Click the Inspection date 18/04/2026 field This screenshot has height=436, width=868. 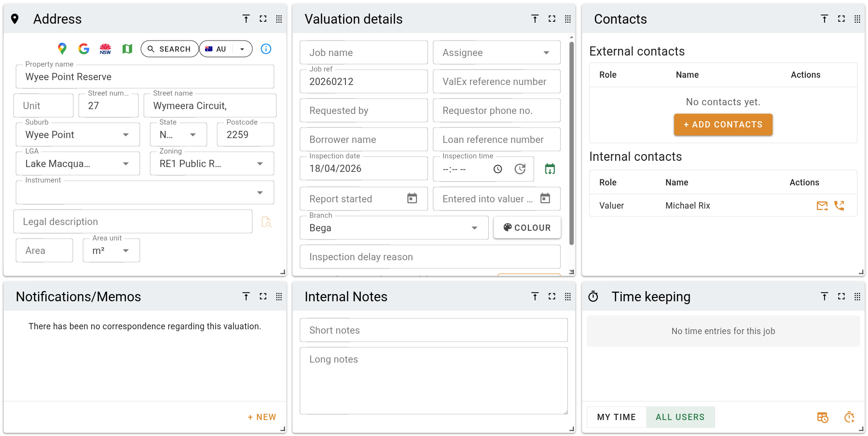point(364,169)
